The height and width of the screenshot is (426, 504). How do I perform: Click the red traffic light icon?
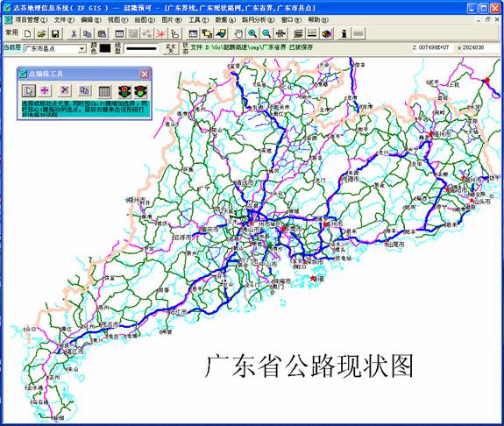click(x=124, y=91)
